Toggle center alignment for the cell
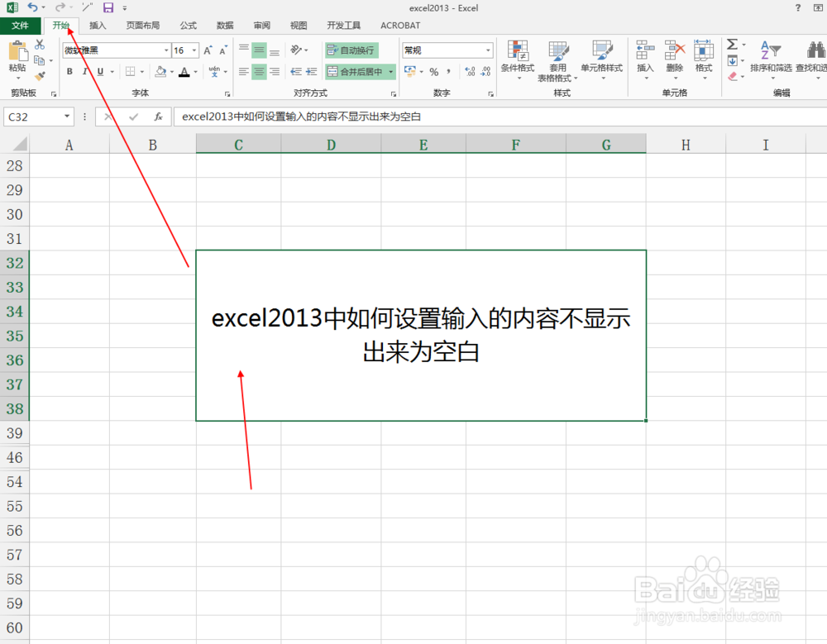This screenshot has width=827, height=644. pos(259,71)
